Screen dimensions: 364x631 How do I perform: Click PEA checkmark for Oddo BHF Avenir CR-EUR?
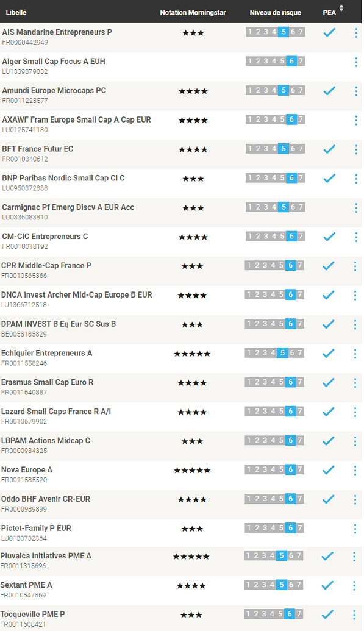pyautogui.click(x=329, y=499)
